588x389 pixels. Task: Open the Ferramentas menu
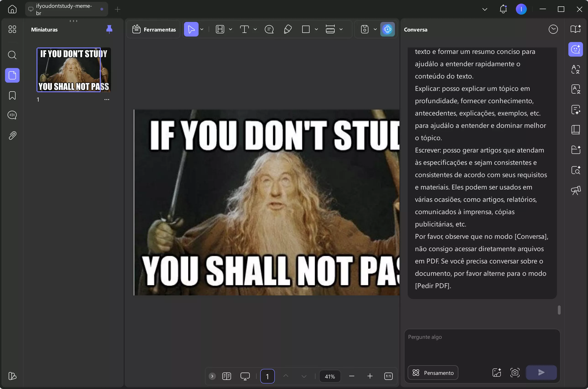pos(154,29)
